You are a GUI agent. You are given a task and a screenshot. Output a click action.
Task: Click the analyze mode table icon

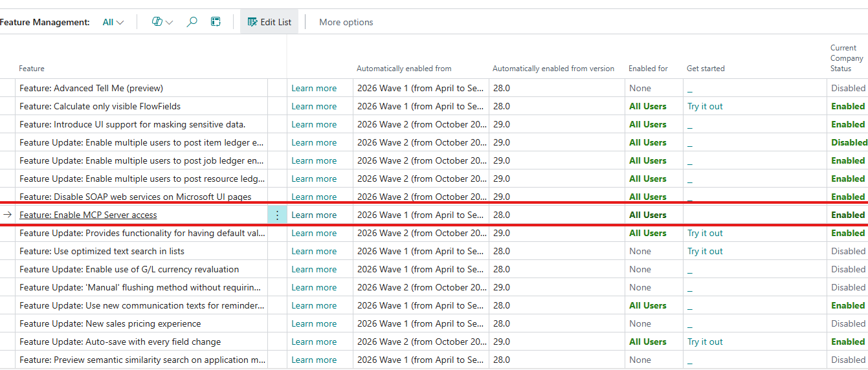point(216,22)
